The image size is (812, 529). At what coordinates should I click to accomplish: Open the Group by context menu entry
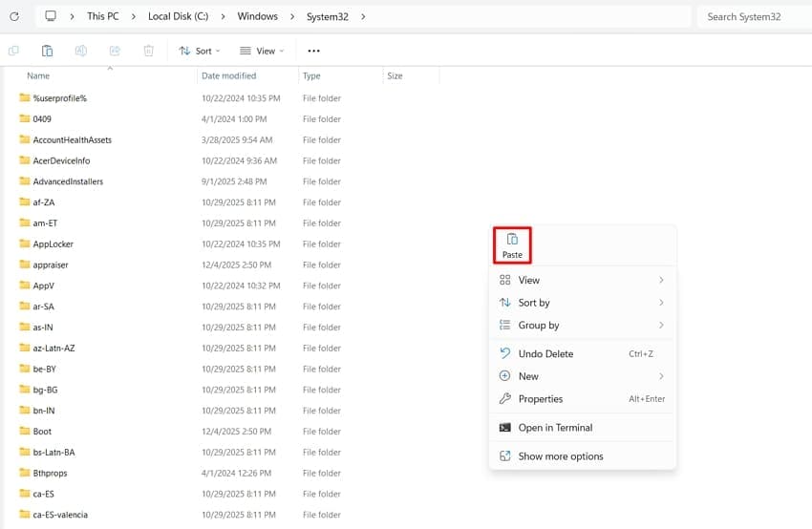(x=583, y=325)
